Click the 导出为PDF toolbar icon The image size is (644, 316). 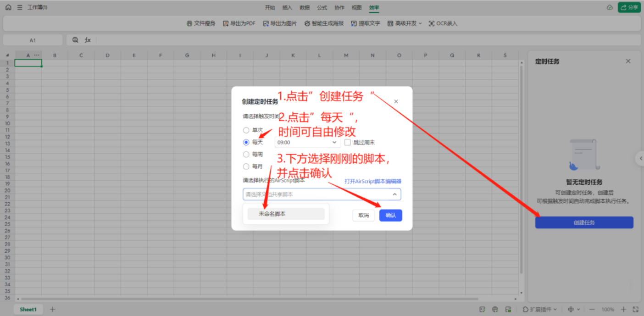point(226,23)
